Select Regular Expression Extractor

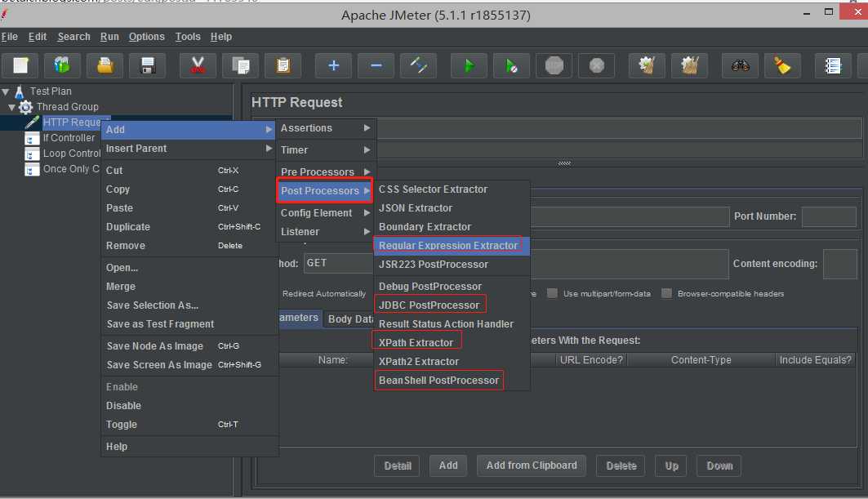tap(452, 245)
